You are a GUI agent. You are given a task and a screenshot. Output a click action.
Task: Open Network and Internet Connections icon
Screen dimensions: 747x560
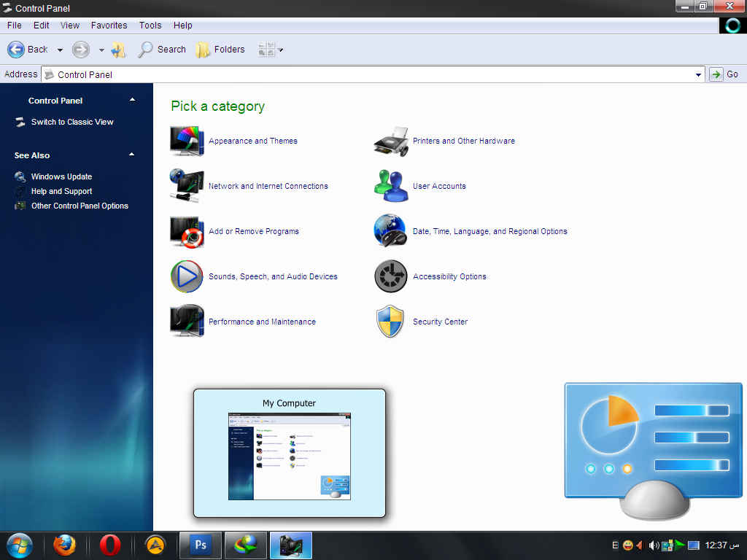pos(187,186)
